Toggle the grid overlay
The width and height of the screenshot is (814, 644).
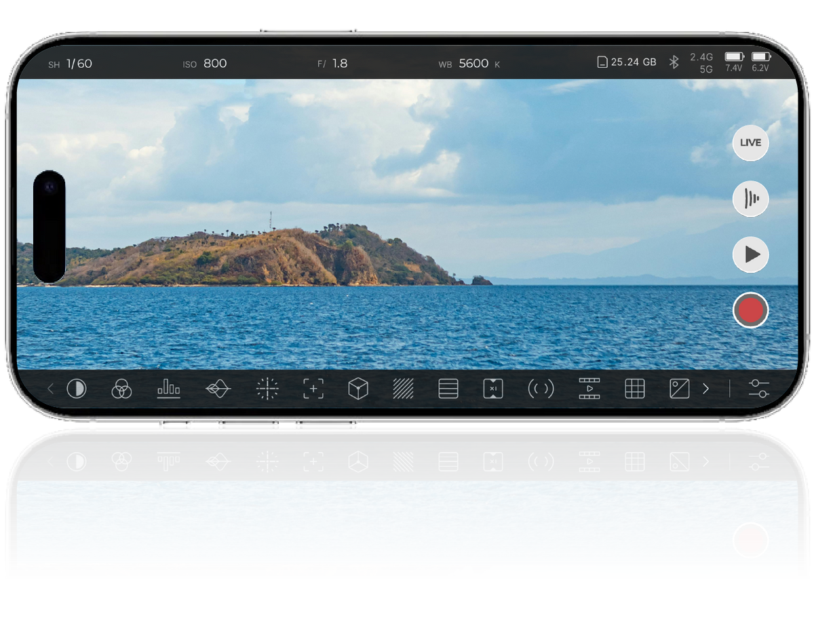pyautogui.click(x=635, y=389)
